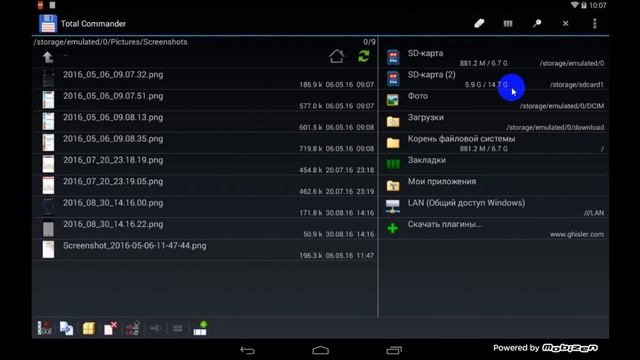
Task: Open the Закладки bookmarks entry
Action: (x=494, y=164)
